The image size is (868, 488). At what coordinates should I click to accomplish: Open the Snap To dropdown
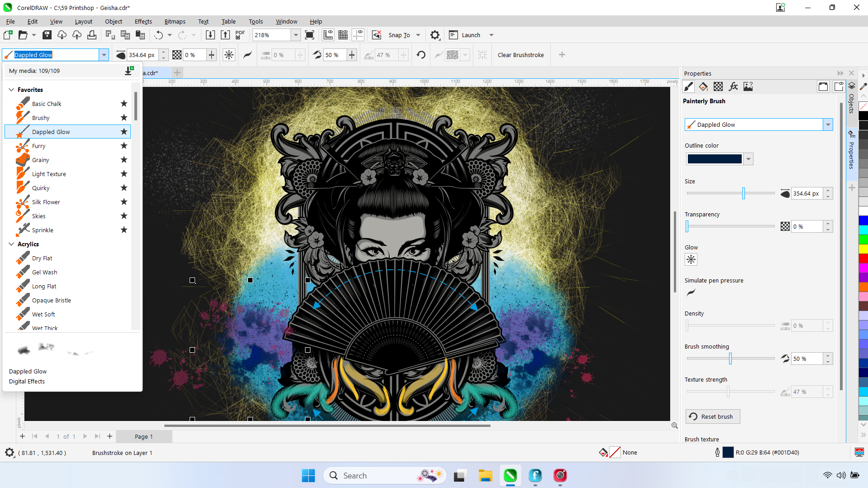tap(418, 35)
